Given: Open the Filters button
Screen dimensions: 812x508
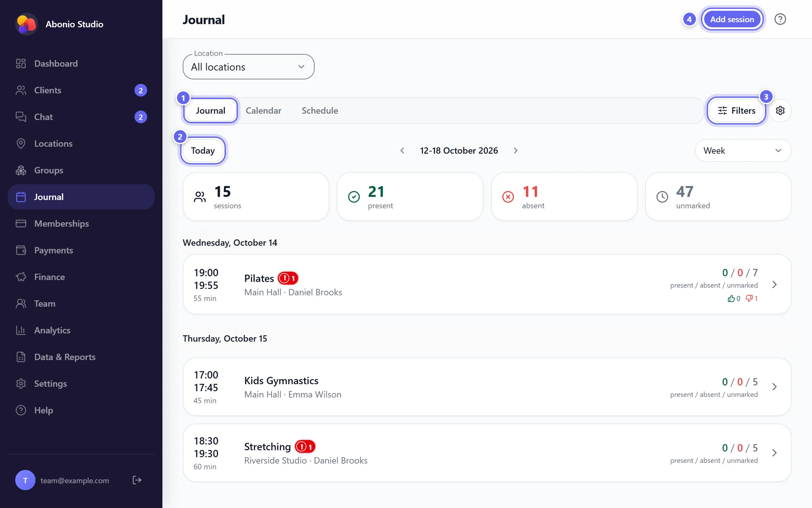Looking at the screenshot, I should tap(736, 111).
